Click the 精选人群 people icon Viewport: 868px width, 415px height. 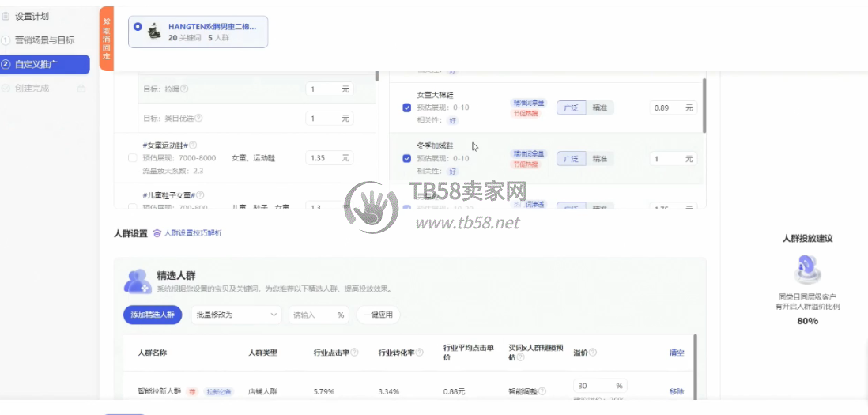click(137, 281)
